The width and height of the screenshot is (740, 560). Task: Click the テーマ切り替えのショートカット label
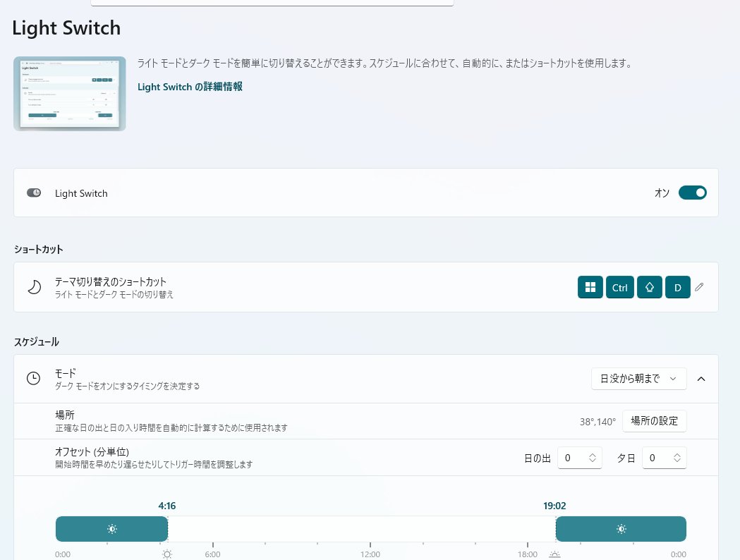111,281
